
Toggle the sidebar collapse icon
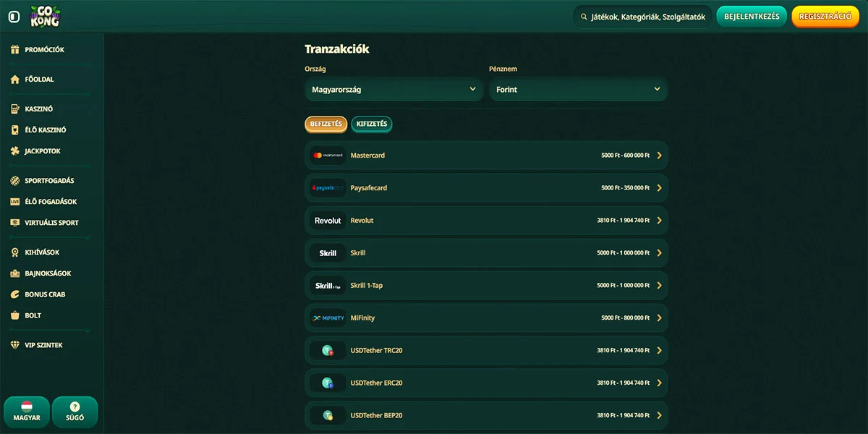tap(14, 17)
